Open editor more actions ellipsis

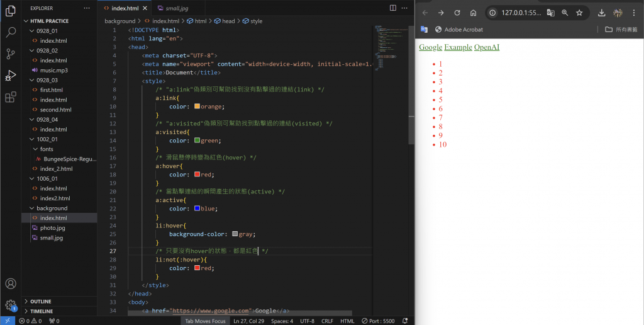[x=404, y=8]
